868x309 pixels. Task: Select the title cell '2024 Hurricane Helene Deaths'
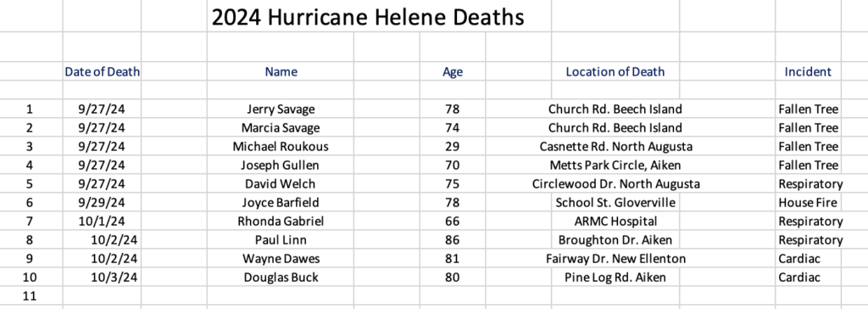368,17
